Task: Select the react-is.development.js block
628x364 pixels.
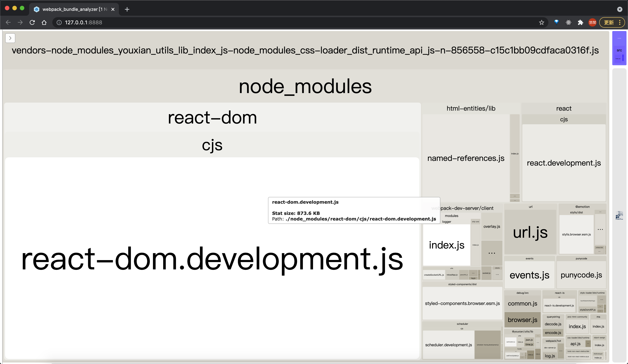Action: click(x=559, y=306)
